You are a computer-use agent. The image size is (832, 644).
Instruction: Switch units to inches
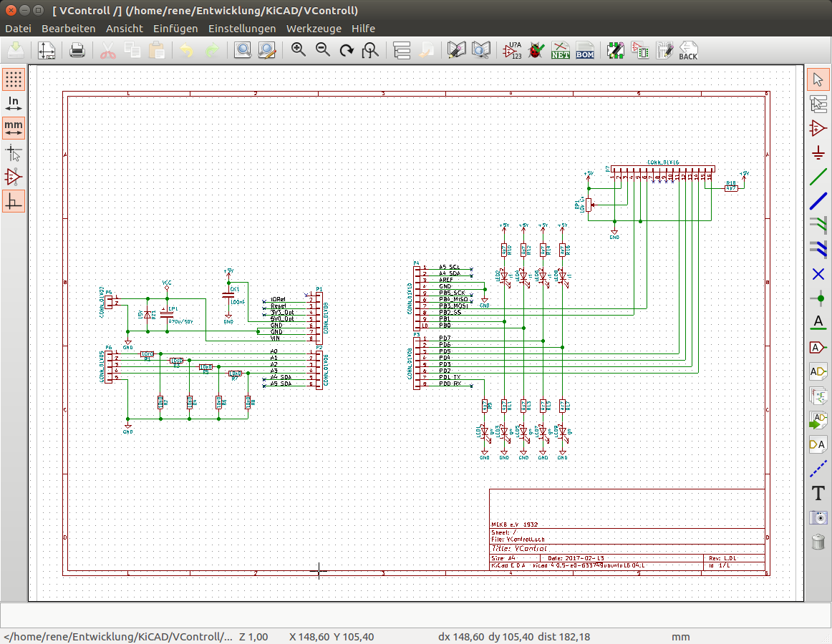[14, 103]
